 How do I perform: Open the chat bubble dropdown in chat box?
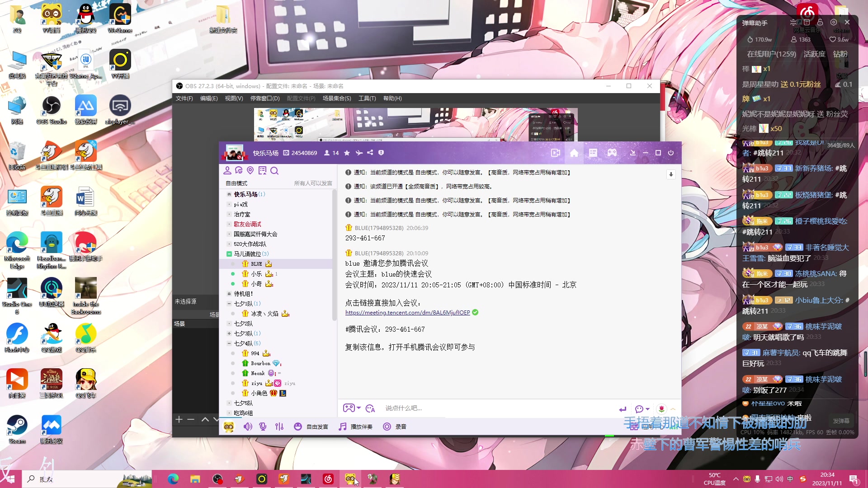point(642,409)
